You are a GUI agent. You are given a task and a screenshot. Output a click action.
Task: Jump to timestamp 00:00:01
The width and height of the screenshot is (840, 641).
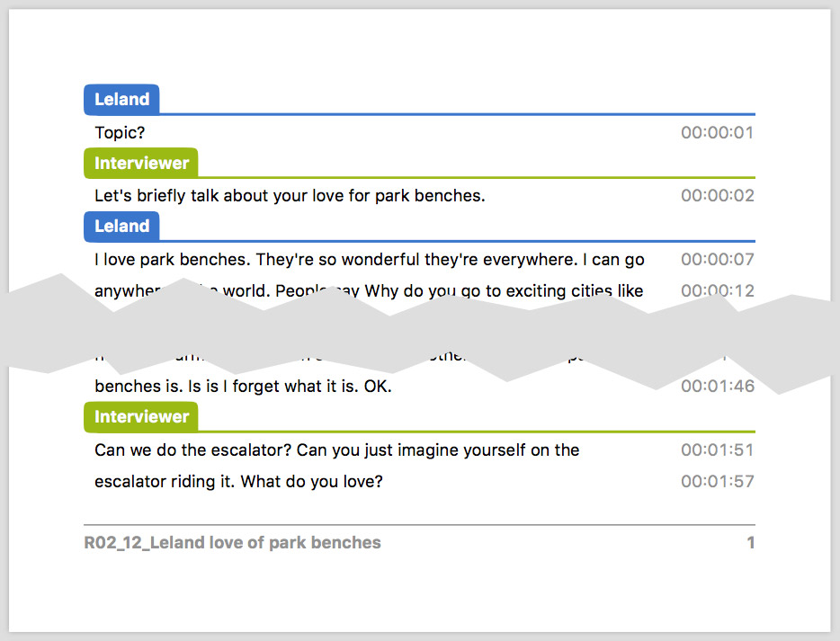[717, 133]
